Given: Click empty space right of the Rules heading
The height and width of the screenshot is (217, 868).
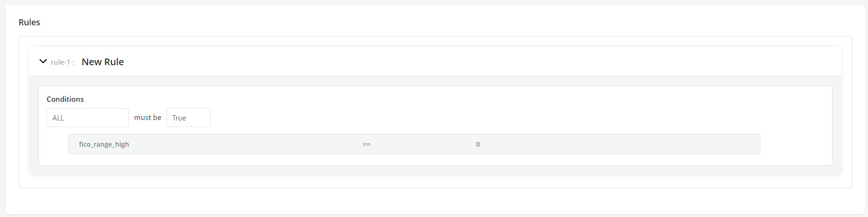Looking at the screenshot, I should tap(421, 22).
